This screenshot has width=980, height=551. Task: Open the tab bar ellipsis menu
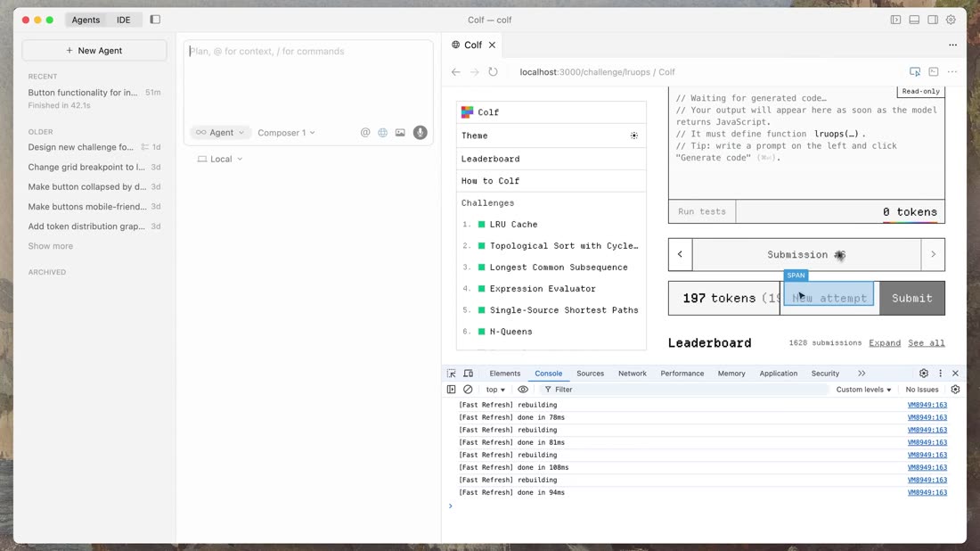952,45
